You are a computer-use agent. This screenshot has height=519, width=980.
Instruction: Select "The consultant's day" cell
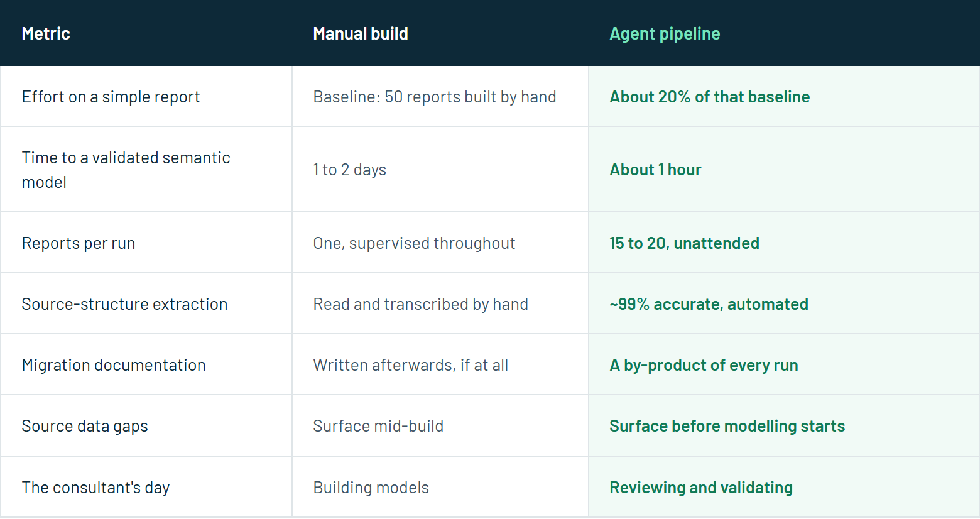146,488
